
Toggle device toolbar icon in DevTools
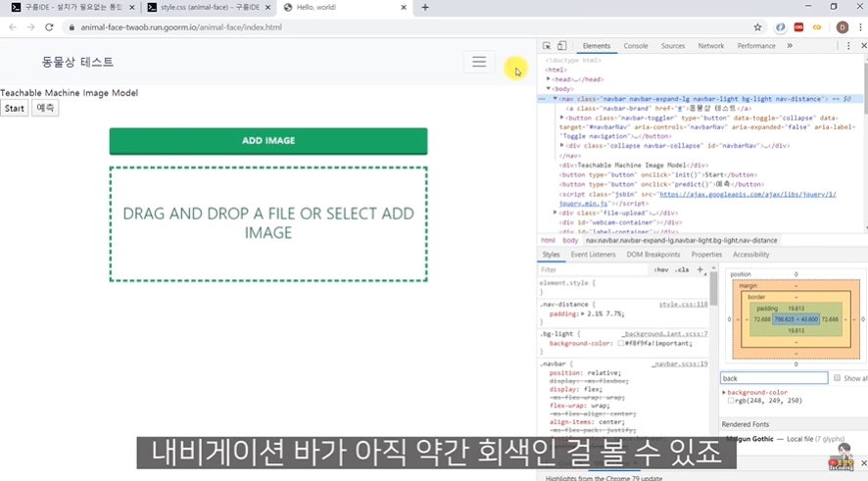pyautogui.click(x=561, y=46)
